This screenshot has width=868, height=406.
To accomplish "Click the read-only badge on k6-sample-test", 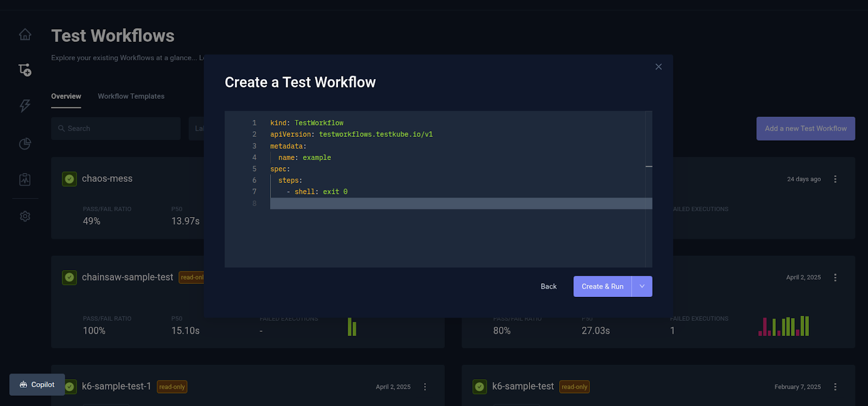I will click(575, 387).
